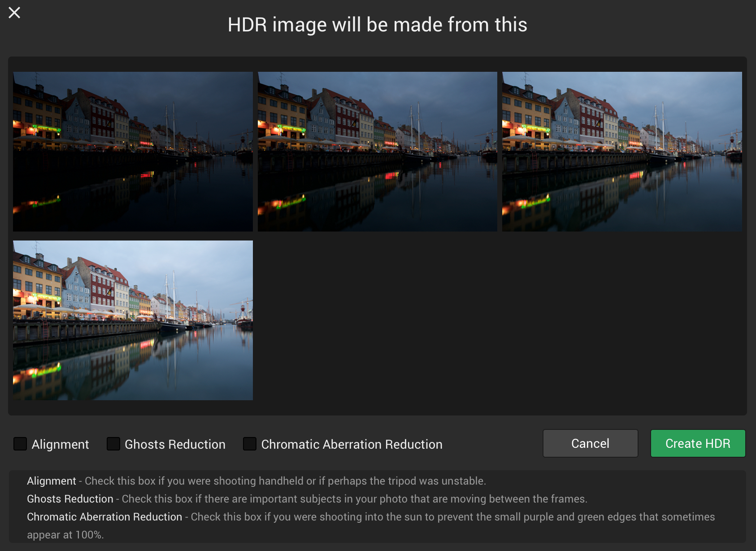This screenshot has height=551, width=756.
Task: Enable the Alignment checkbox
Action: click(x=20, y=444)
